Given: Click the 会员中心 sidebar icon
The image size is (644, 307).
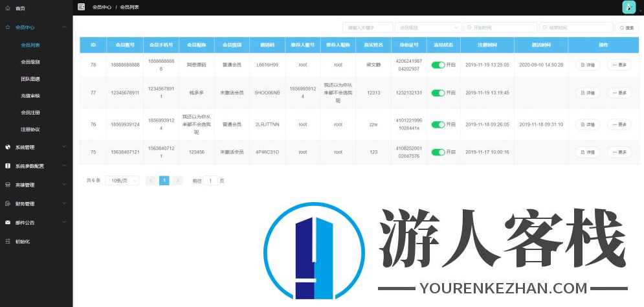Looking at the screenshot, I should click(8, 27).
